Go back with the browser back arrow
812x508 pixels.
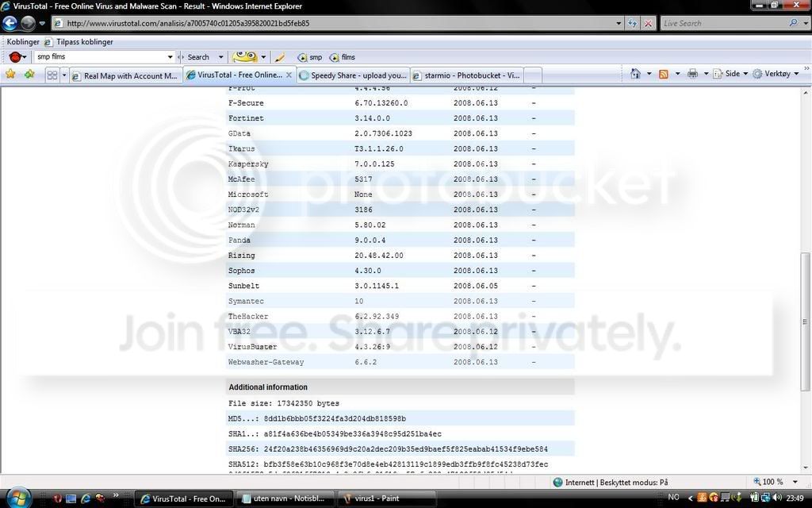click(x=10, y=23)
